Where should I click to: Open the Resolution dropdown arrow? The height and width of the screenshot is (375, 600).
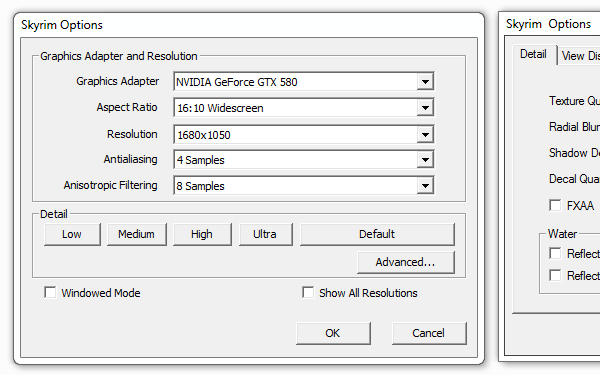(425, 134)
